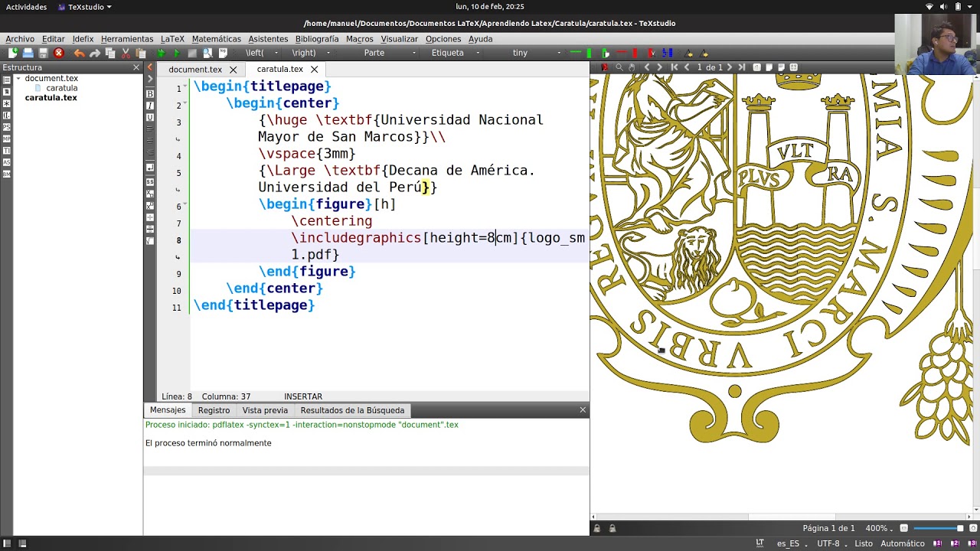
Task: Click the LT language check icon in the status bar
Action: [x=759, y=543]
